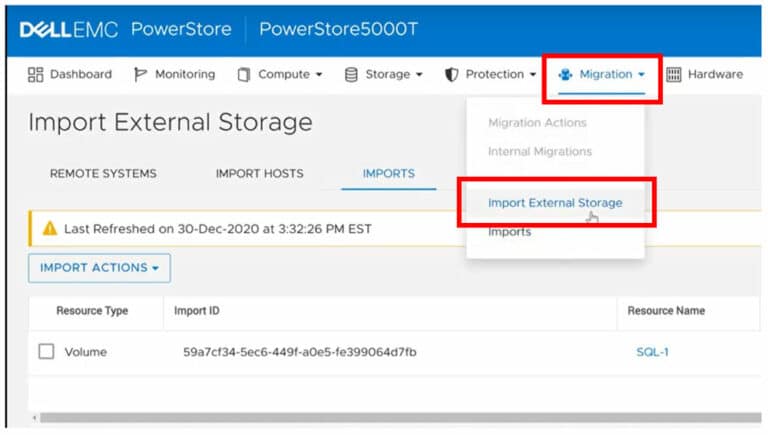Choose Internal Migrations from menu
This screenshot has height=435, width=768.
click(x=540, y=152)
